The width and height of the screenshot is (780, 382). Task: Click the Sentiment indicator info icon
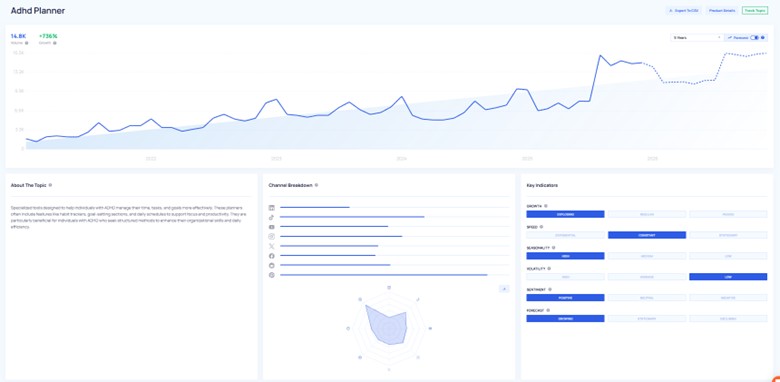tap(551, 289)
